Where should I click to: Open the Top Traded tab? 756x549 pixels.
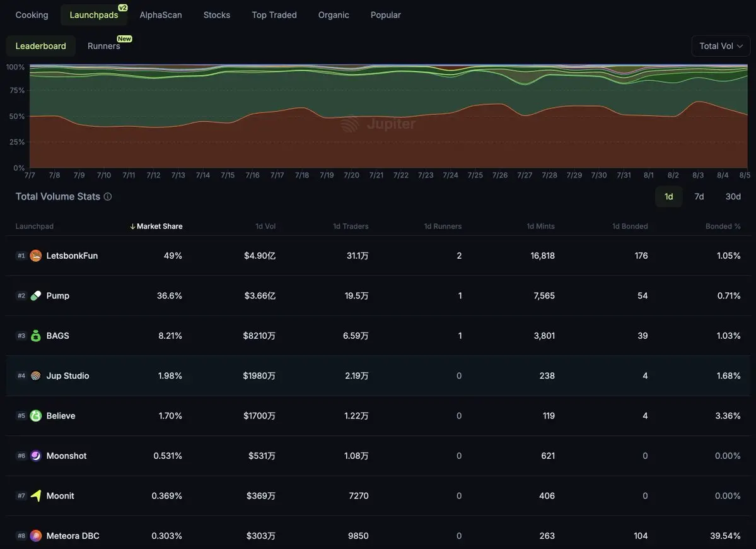coord(274,15)
